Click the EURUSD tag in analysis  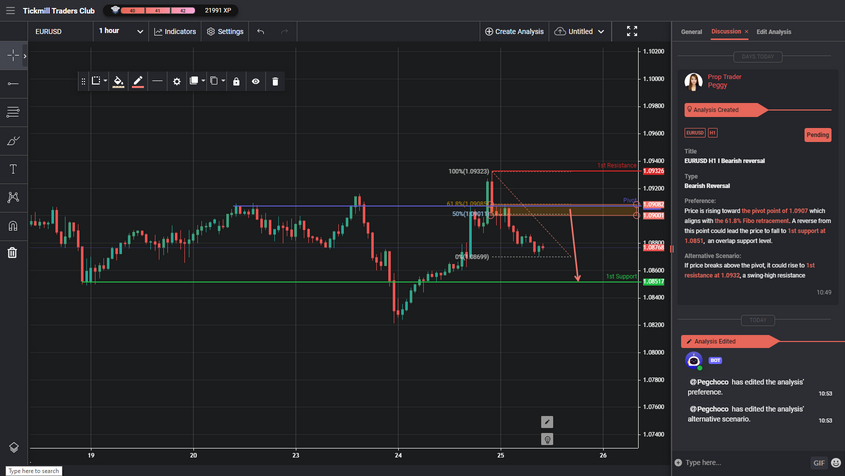point(695,133)
